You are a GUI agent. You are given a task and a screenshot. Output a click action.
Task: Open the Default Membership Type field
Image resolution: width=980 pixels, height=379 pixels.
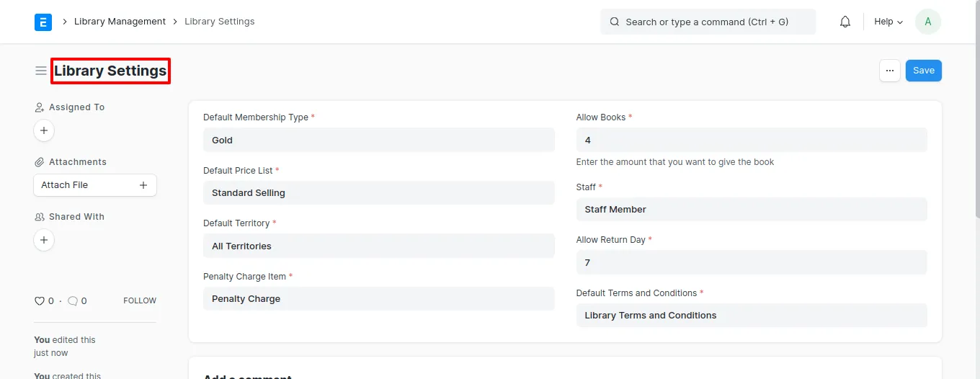[x=379, y=140]
